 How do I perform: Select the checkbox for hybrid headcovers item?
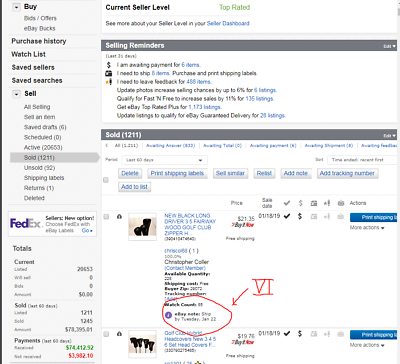106,334
